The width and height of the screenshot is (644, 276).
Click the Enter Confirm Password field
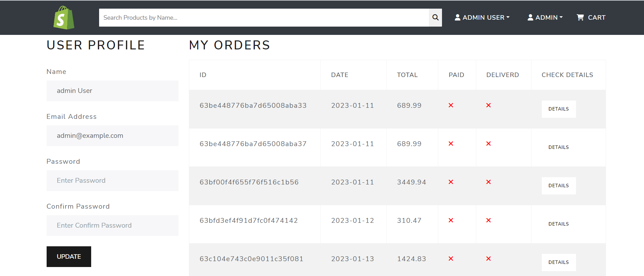tap(112, 225)
